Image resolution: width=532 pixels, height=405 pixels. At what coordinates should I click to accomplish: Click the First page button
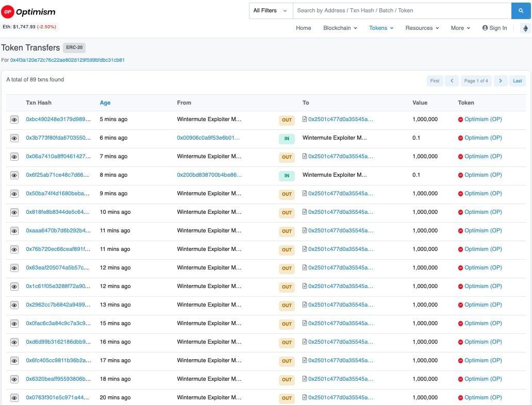(435, 81)
